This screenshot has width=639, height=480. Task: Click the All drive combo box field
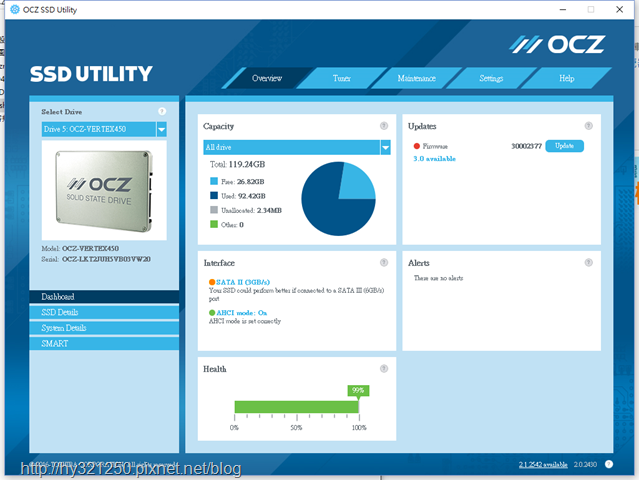point(297,148)
